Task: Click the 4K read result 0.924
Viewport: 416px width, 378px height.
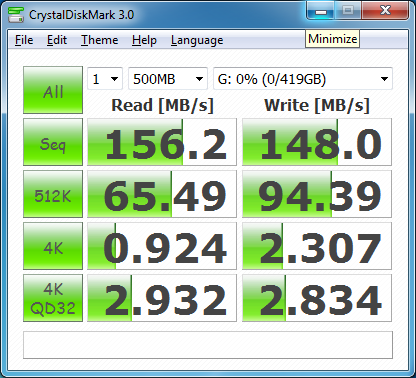Action: click(x=162, y=246)
